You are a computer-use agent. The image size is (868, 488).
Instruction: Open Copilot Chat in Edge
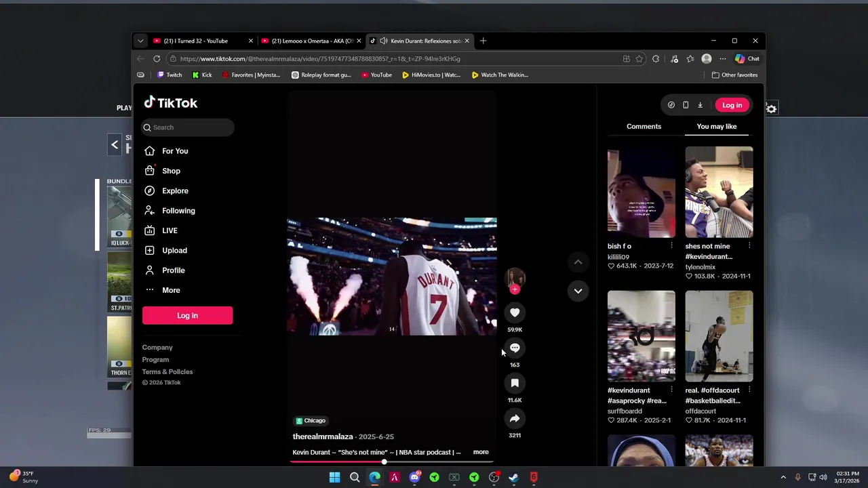pyautogui.click(x=747, y=59)
